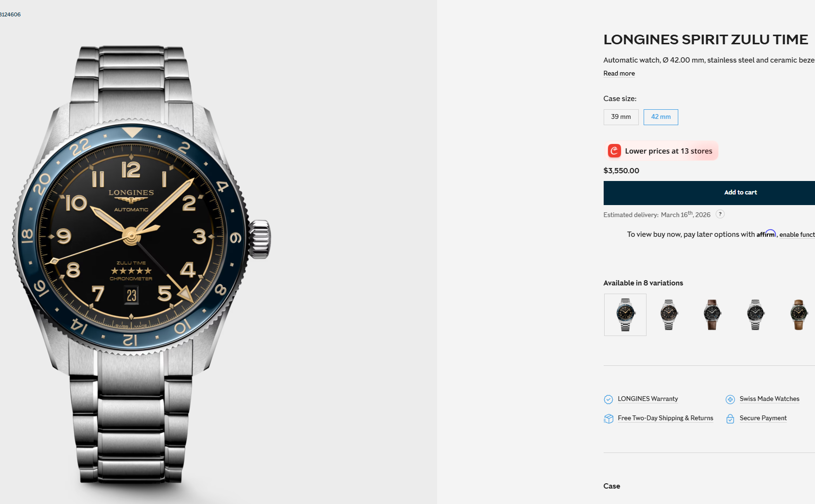Click the red Lower prices coupon icon
This screenshot has height=504, width=815.
[x=614, y=151]
